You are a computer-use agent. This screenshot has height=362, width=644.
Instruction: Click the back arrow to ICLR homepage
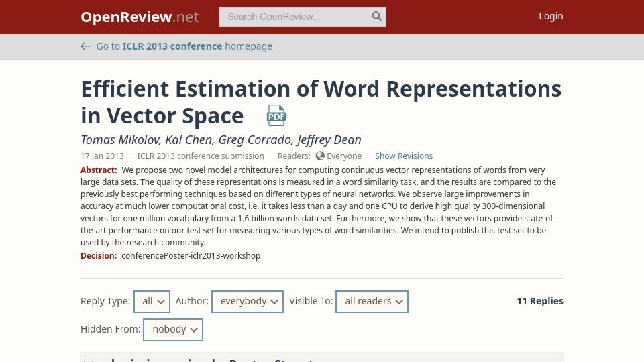pyautogui.click(x=86, y=46)
